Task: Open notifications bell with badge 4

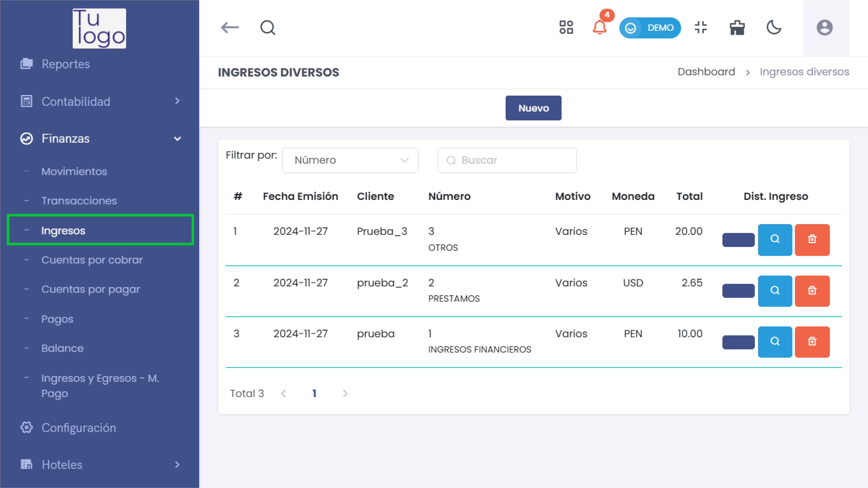Action: [600, 28]
